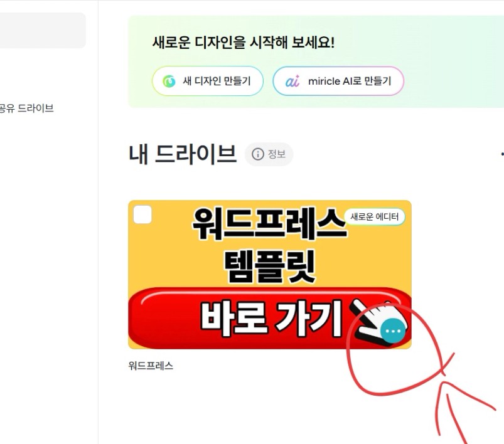Open the 워드프레스 design thumbnail
This screenshot has width=504, height=444.
(270, 275)
